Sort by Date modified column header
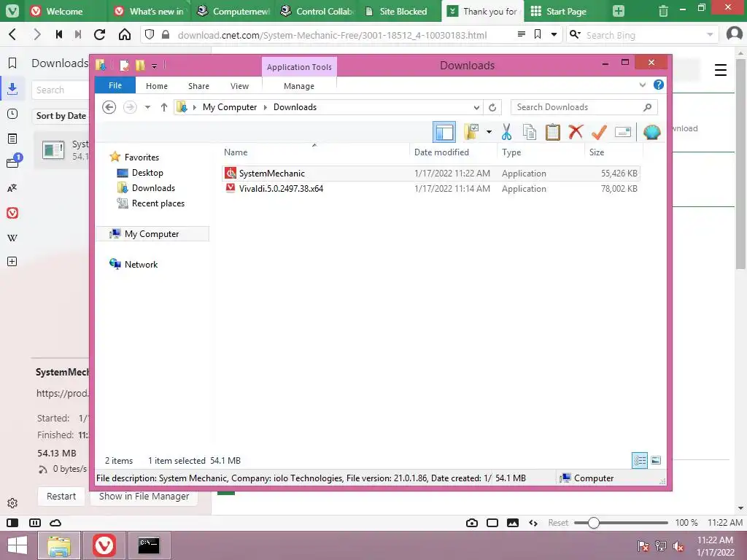 click(x=452, y=152)
